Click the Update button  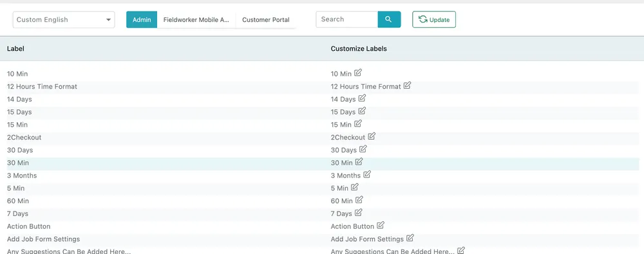(433, 19)
